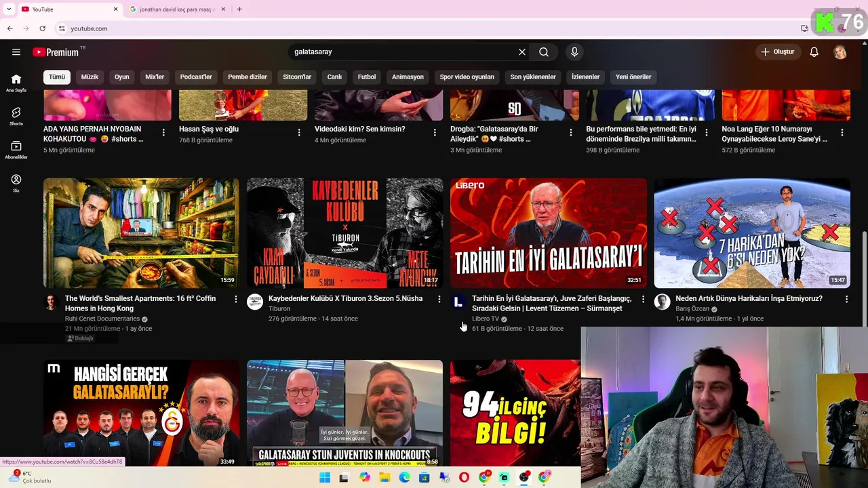Screen dimensions: 868x488
Task: Open a new browser tab with plus
Action: point(239,9)
